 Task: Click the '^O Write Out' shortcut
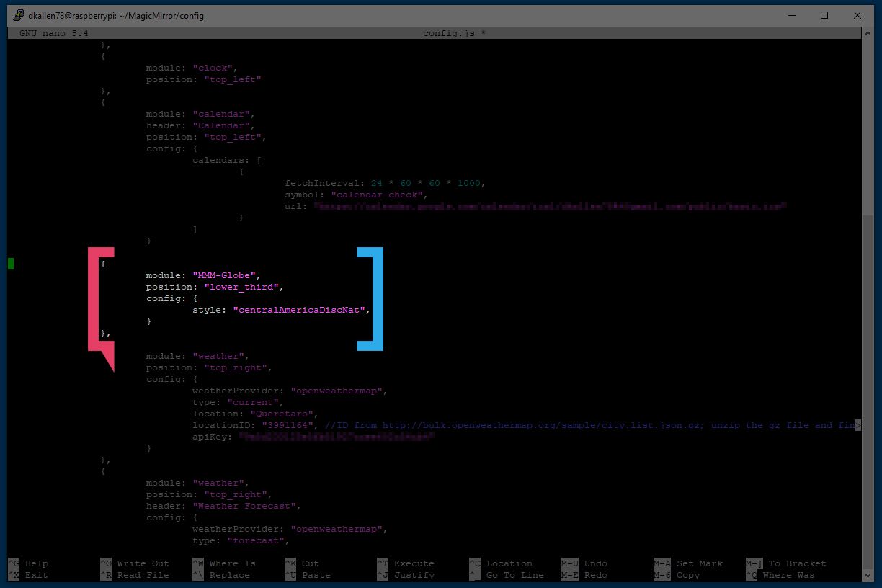134,563
